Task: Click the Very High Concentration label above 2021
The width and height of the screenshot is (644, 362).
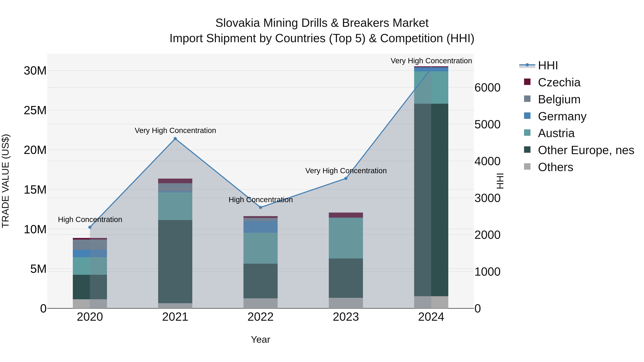Action: click(x=175, y=130)
